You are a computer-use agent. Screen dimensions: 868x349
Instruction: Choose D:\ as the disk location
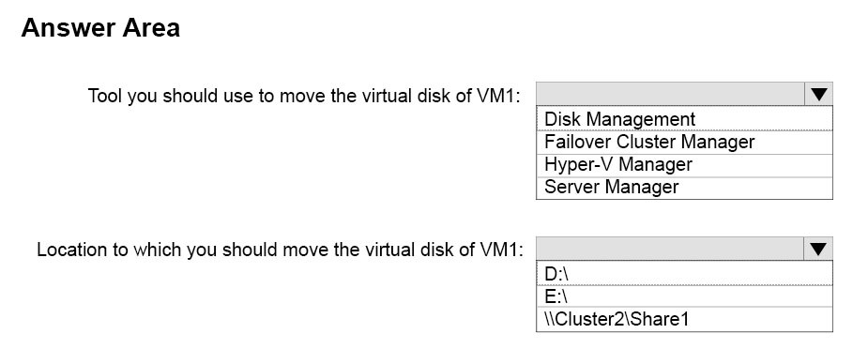(684, 273)
